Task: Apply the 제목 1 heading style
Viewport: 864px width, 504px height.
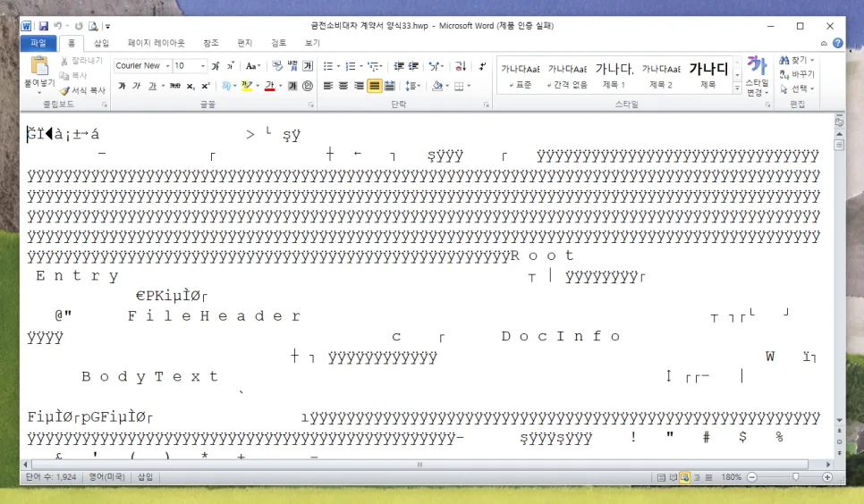Action: [614, 75]
